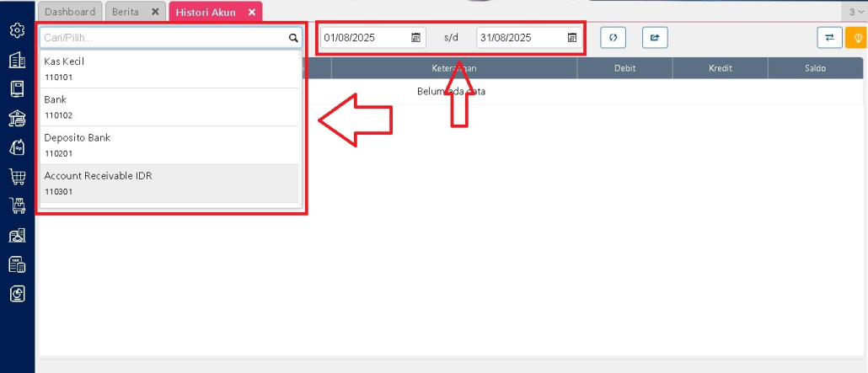Click the export share icon button

pos(655,38)
